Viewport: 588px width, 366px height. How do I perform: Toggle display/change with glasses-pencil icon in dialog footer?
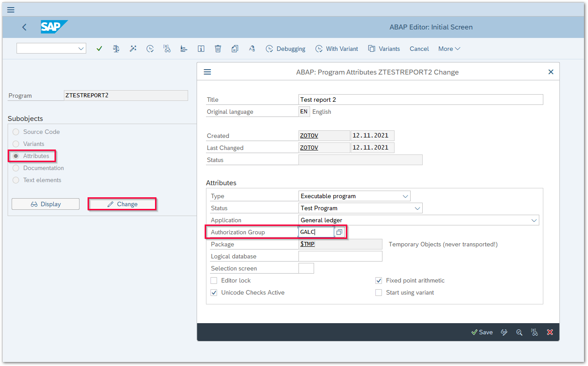[x=504, y=332]
